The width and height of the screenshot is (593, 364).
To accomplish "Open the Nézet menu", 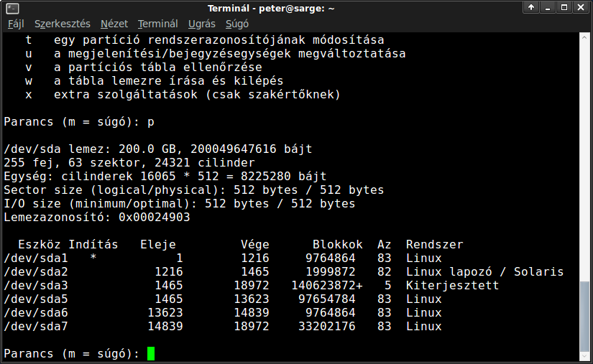I will click(x=114, y=24).
